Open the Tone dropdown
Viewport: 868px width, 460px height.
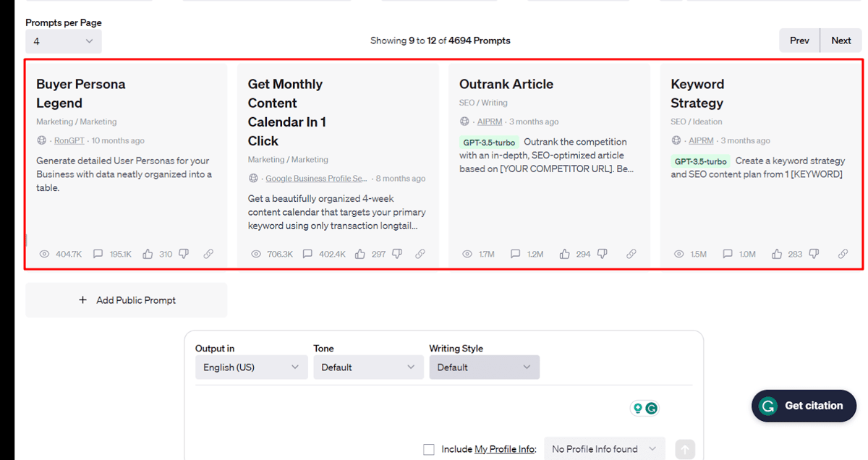point(368,367)
